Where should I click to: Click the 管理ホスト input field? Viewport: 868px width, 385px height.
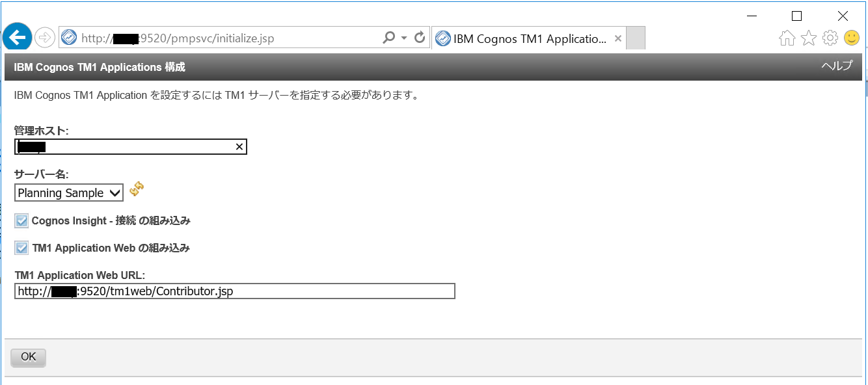pyautogui.click(x=131, y=147)
